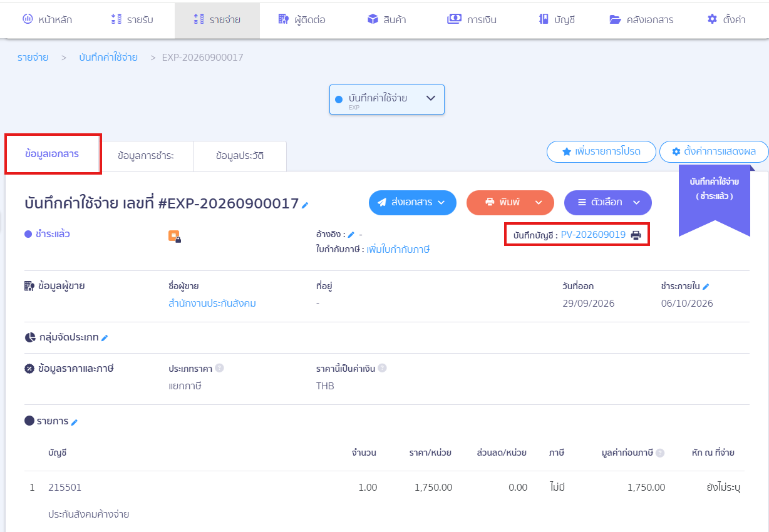Click the บันทึกค่าใช้จ่าย breadcrumb link
The height and width of the screenshot is (532, 769).
108,58
